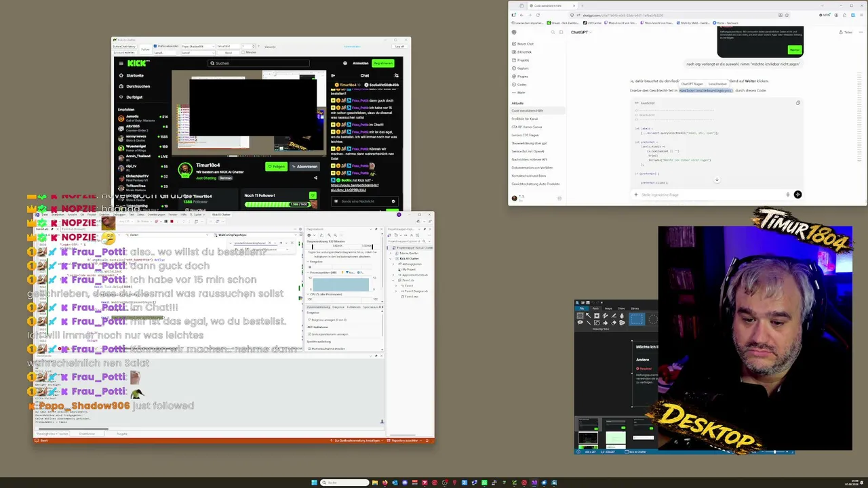The width and height of the screenshot is (868, 488).
Task: Open the VPN indicator in the browser toolbar
Action: pos(825,15)
